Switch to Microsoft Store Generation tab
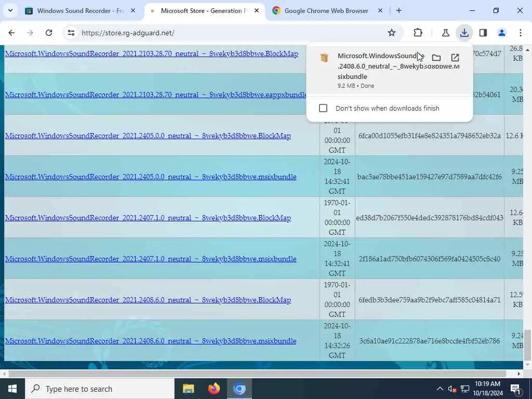This screenshot has width=532, height=399. pyautogui.click(x=205, y=11)
